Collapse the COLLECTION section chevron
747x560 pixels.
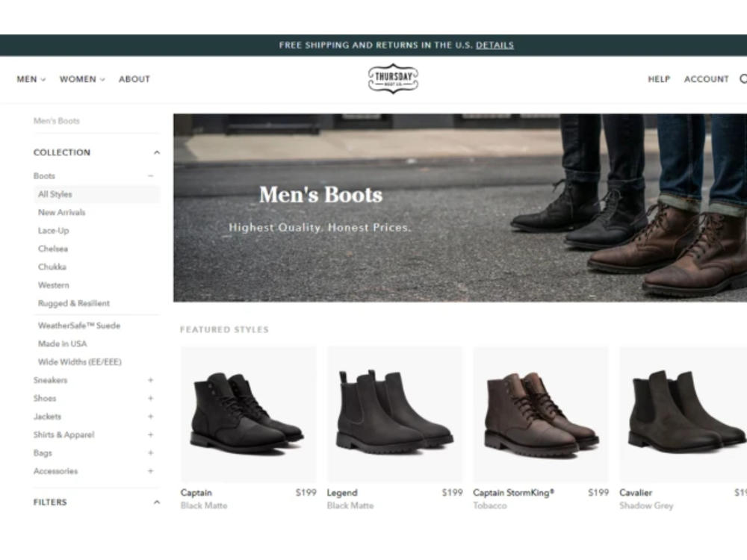tap(157, 152)
